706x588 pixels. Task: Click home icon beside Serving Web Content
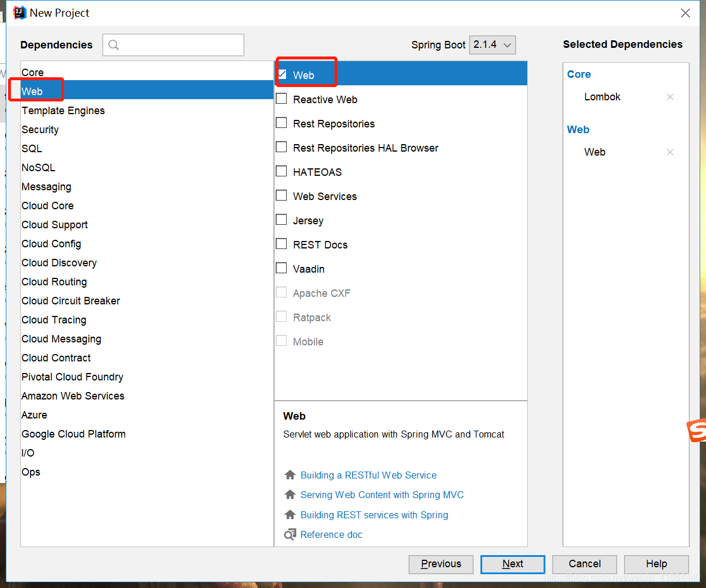(290, 495)
